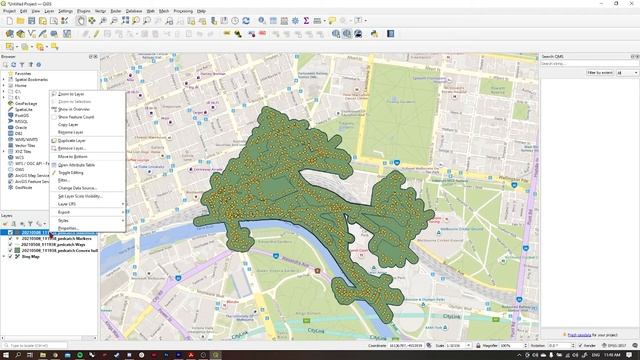Expand the XYZ Tiles node

tap(4, 151)
